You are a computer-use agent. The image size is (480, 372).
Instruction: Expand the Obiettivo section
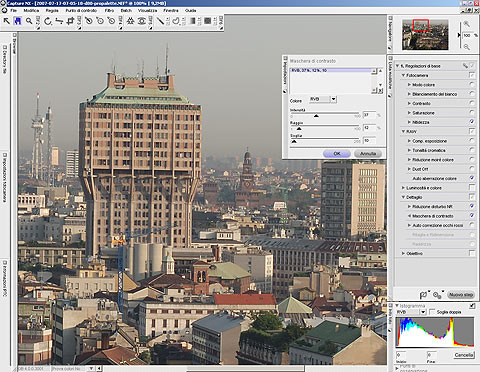403,253
